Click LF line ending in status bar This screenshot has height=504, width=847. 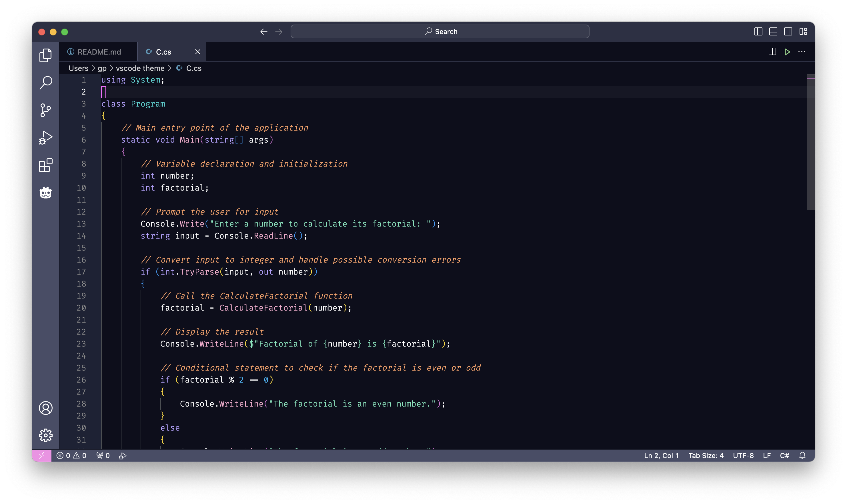[767, 455]
